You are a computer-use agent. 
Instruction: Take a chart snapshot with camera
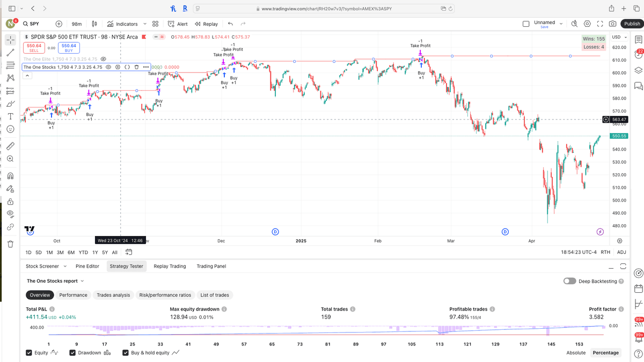(x=612, y=24)
